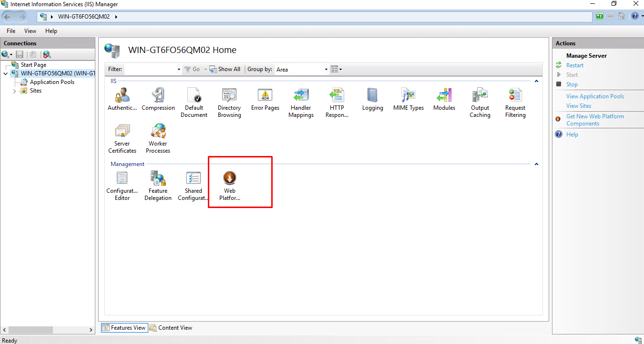Click the Save toolbar icon in Connections

point(20,55)
